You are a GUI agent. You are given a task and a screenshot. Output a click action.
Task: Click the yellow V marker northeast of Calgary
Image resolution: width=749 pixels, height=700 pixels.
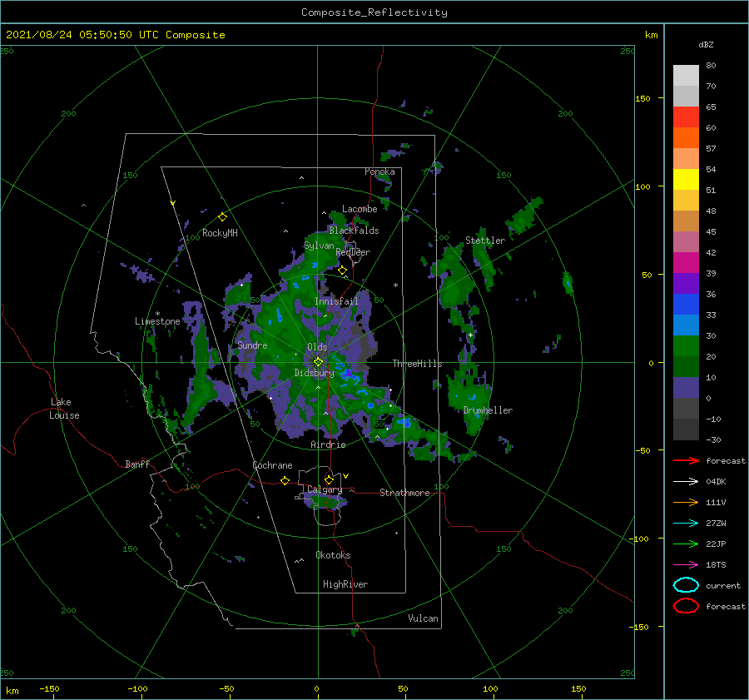(x=346, y=476)
